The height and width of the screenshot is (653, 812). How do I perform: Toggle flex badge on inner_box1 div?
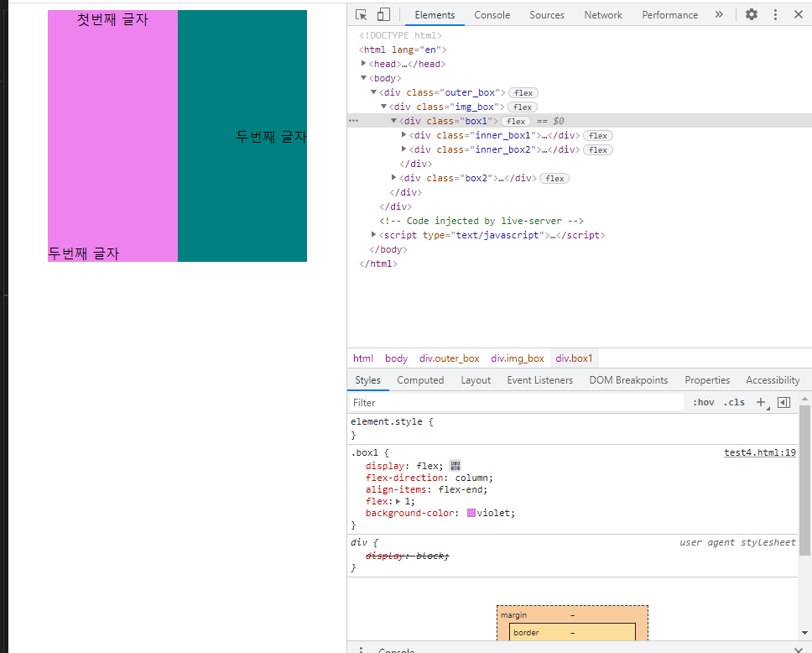[x=598, y=135]
